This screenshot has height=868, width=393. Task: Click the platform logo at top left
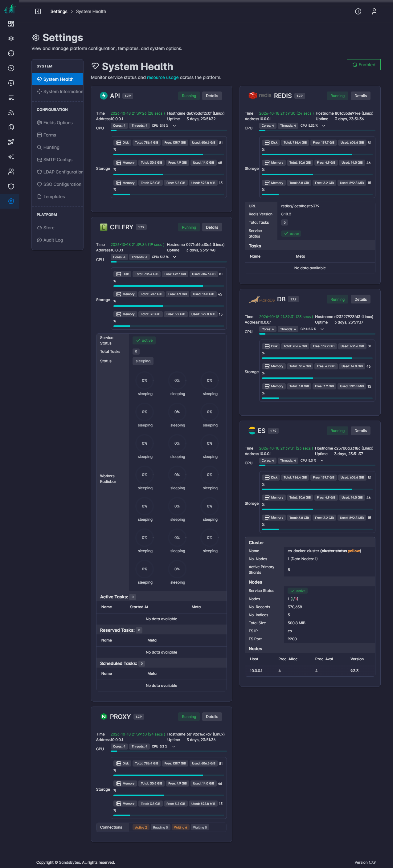click(10, 9)
